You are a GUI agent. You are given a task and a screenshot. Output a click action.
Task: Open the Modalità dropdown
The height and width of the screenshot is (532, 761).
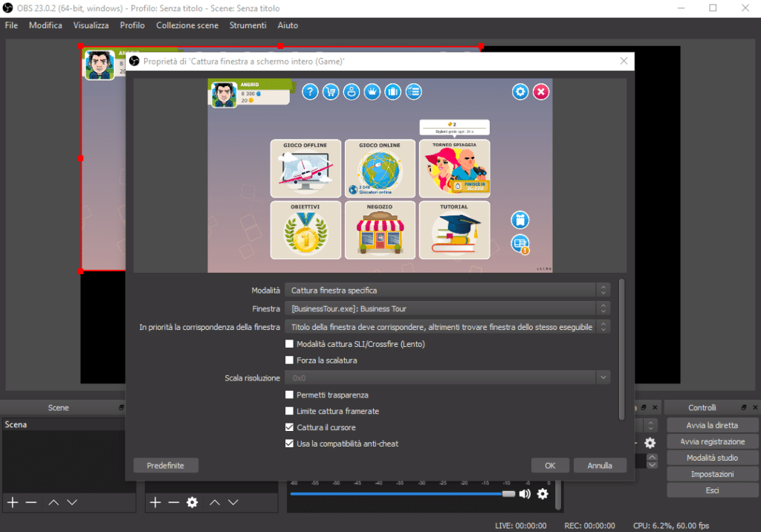[x=447, y=291]
